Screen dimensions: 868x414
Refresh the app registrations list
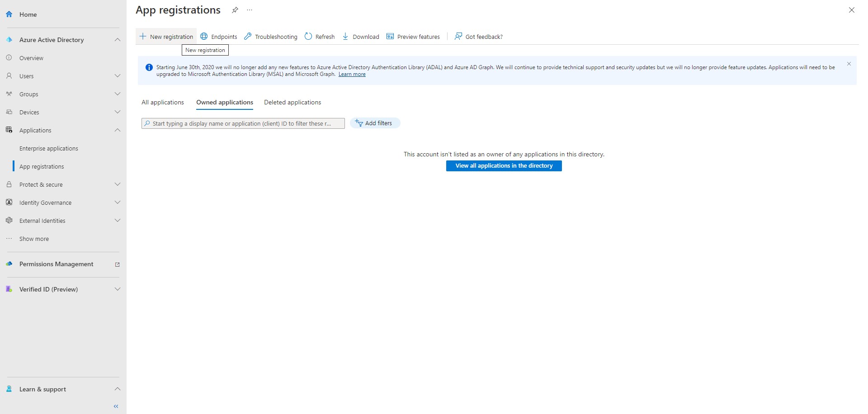pos(319,36)
